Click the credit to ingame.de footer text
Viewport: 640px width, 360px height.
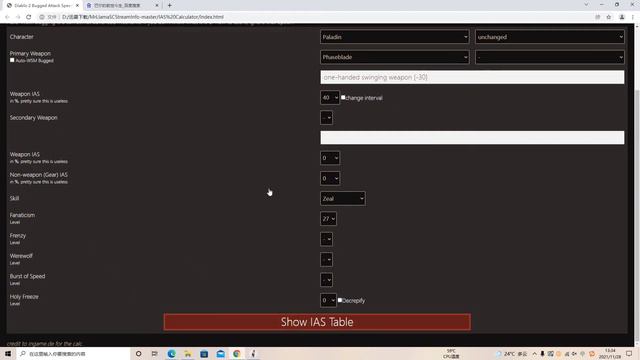[44, 344]
